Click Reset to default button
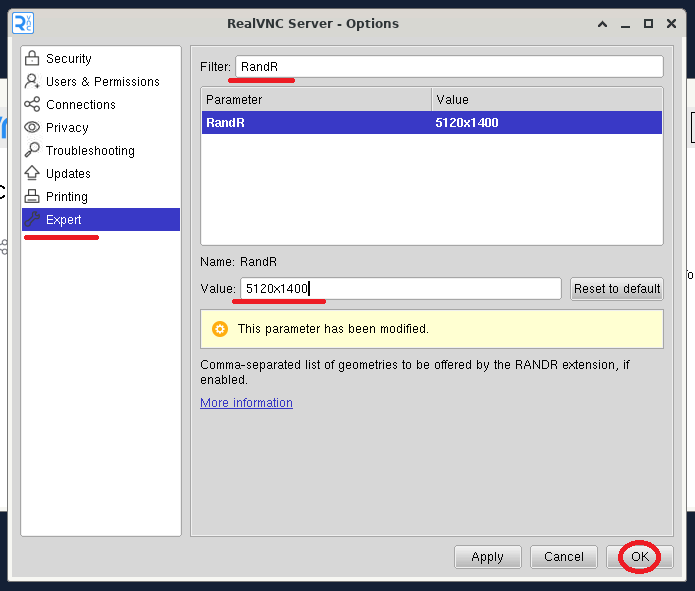The height and width of the screenshot is (591, 695). [x=617, y=289]
